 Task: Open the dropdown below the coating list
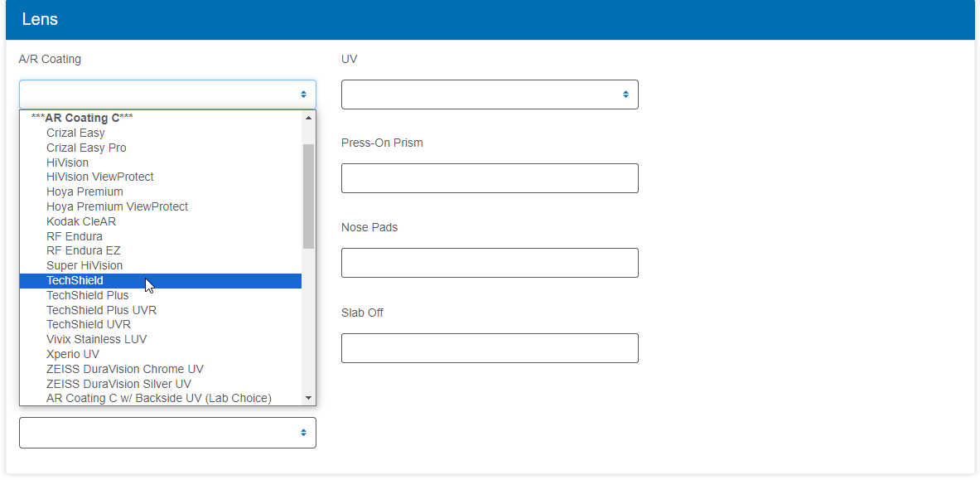click(167, 433)
